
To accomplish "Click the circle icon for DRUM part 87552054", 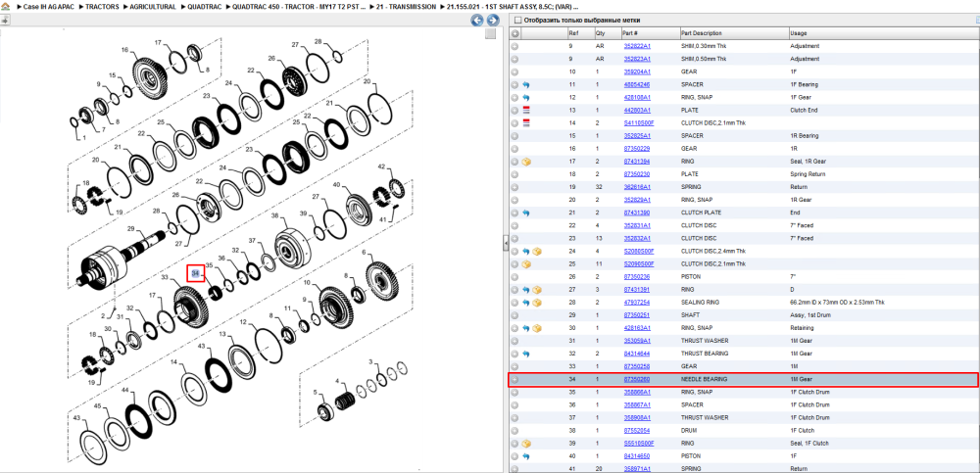I will click(515, 431).
